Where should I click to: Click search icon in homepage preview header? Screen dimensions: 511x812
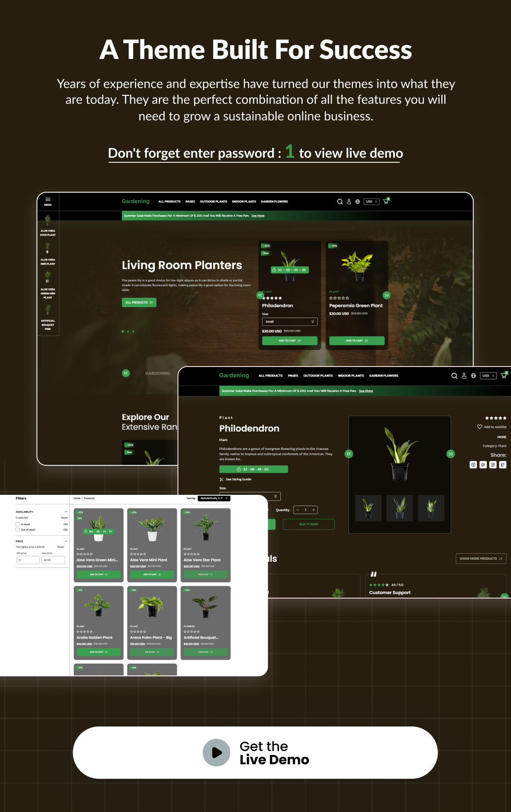[x=340, y=202]
